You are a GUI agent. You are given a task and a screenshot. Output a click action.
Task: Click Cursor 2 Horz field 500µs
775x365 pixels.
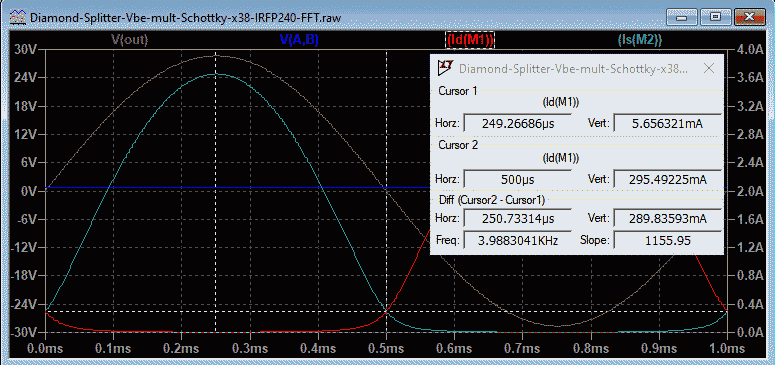pyautogui.click(x=517, y=180)
